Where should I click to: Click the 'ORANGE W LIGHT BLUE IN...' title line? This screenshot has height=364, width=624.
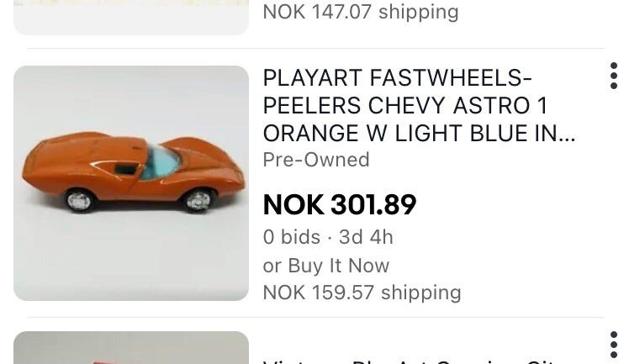click(x=419, y=134)
